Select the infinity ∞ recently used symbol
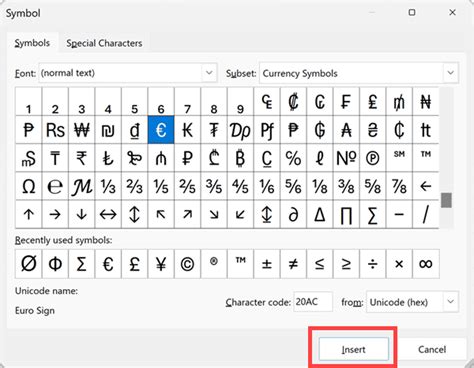The width and height of the screenshot is (474, 368). click(426, 264)
